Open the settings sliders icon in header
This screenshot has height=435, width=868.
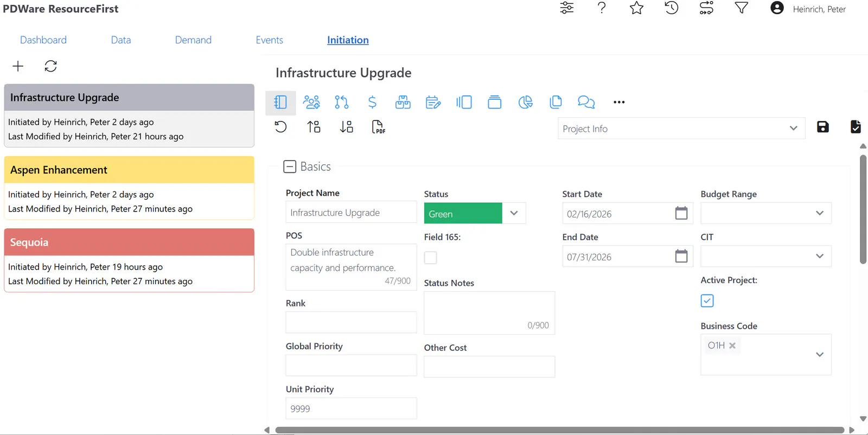[567, 8]
